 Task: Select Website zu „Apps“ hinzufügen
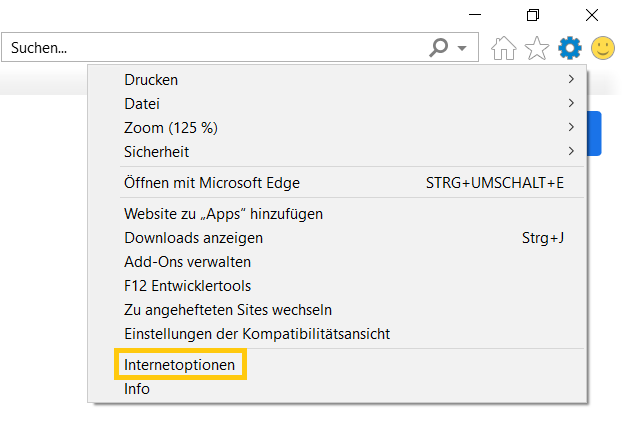pos(337,214)
